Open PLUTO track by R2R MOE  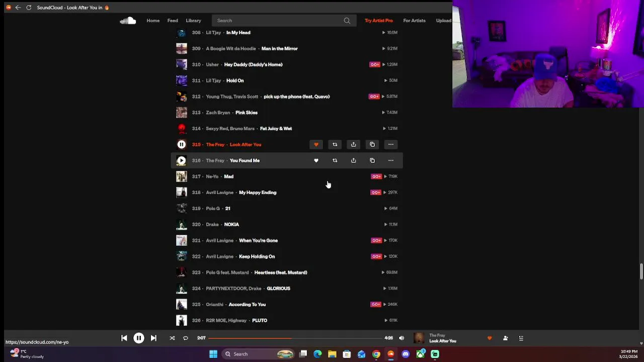pos(260,321)
